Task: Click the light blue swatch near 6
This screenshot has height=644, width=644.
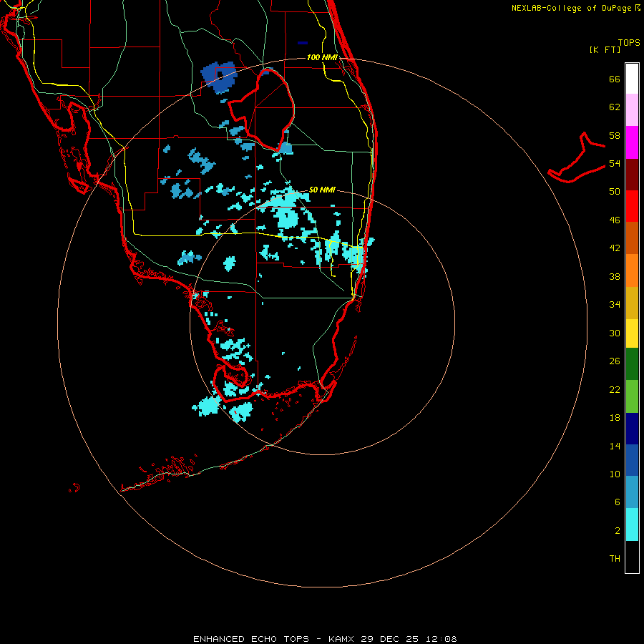Action: pyautogui.click(x=632, y=492)
